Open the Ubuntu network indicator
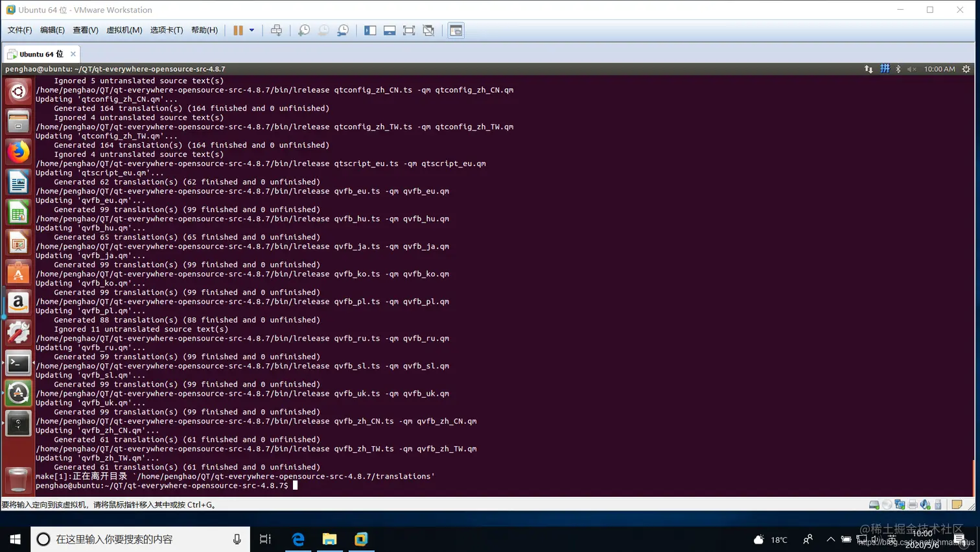This screenshot has height=552, width=980. [869, 69]
